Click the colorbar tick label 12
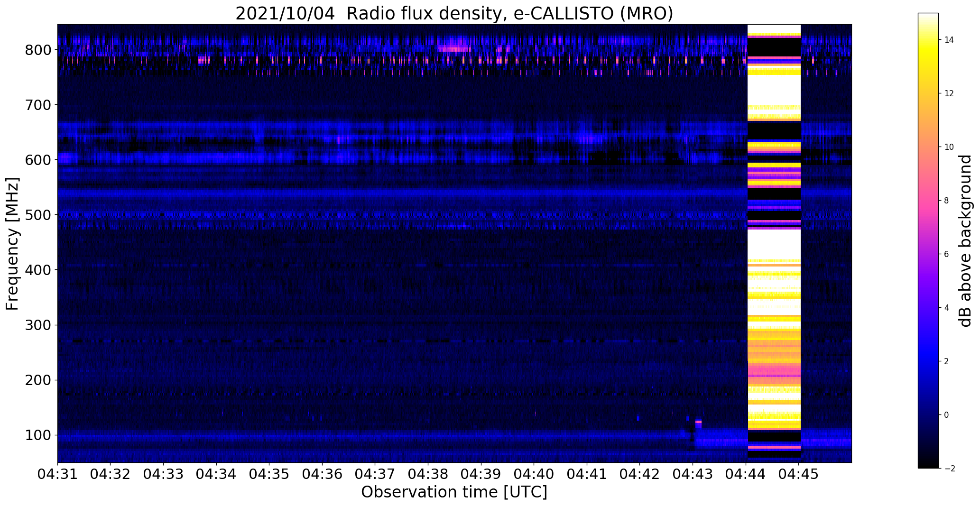This screenshot has height=506, width=980. point(949,93)
